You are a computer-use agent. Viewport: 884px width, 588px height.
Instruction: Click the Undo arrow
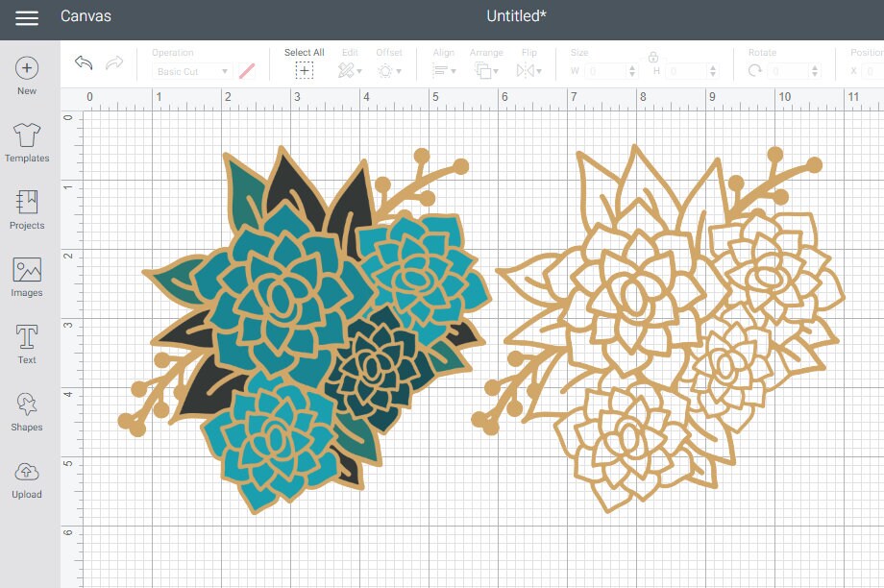click(85, 62)
